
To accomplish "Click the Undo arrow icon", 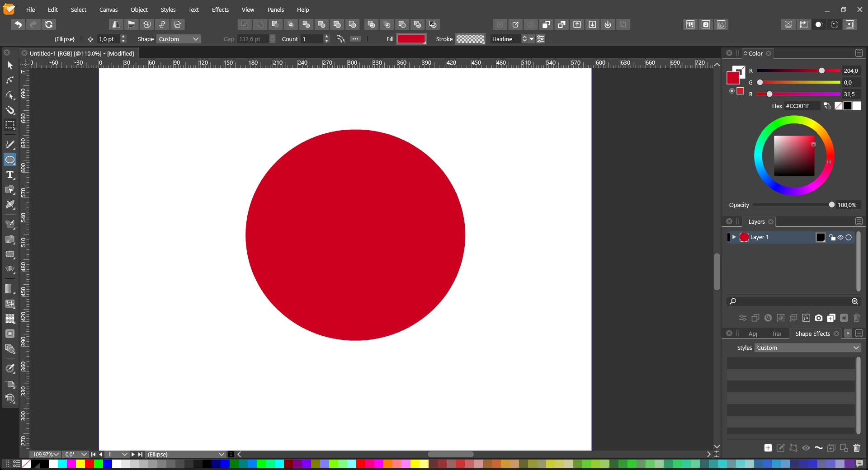I will (18, 24).
